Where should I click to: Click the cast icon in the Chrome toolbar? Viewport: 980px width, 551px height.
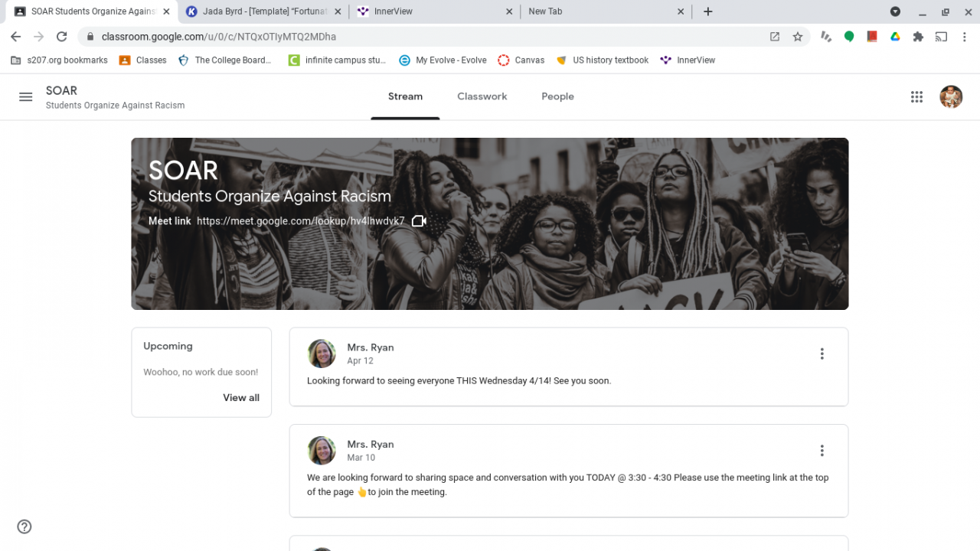pos(941,37)
